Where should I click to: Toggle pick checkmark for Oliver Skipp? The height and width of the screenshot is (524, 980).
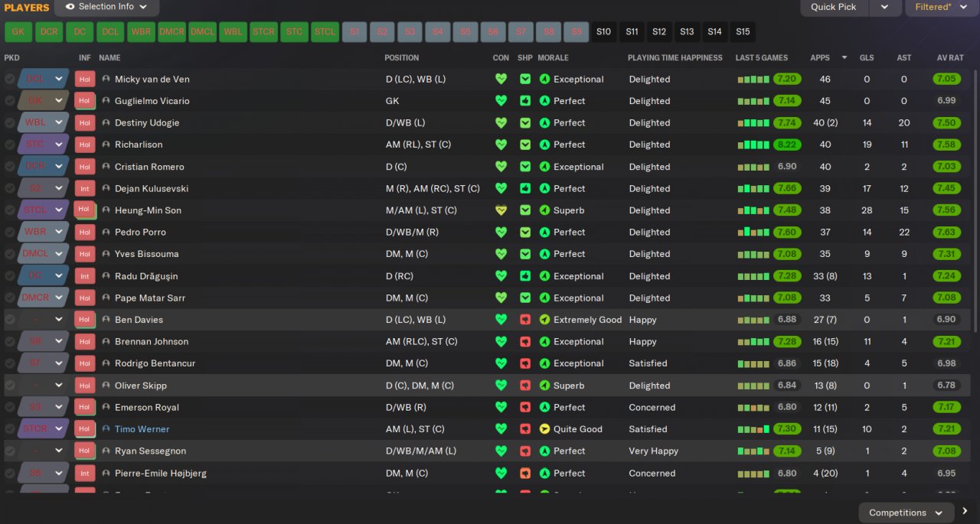[10, 386]
